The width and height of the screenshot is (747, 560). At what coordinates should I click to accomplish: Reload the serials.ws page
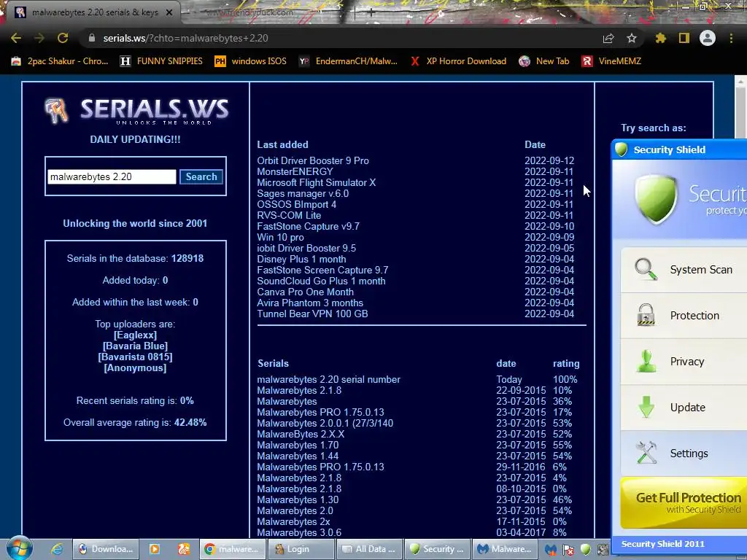pos(63,38)
